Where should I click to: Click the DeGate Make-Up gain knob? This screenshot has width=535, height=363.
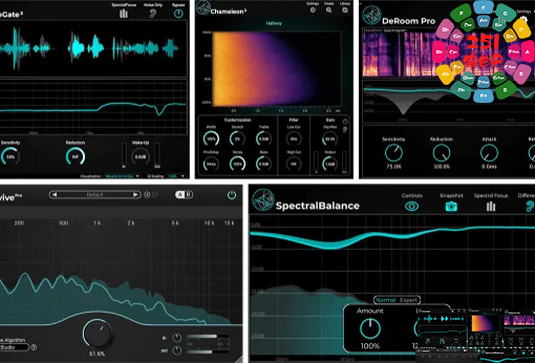tap(140, 157)
